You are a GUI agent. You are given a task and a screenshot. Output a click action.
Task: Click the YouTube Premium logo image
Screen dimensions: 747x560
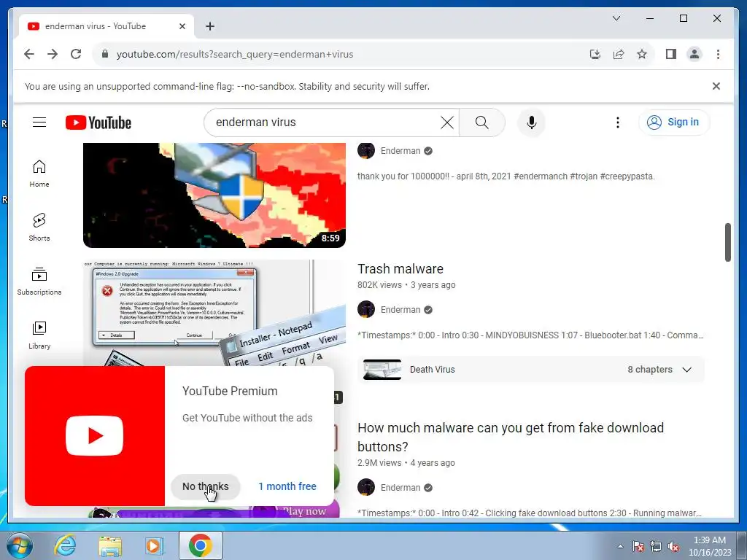pyautogui.click(x=95, y=436)
